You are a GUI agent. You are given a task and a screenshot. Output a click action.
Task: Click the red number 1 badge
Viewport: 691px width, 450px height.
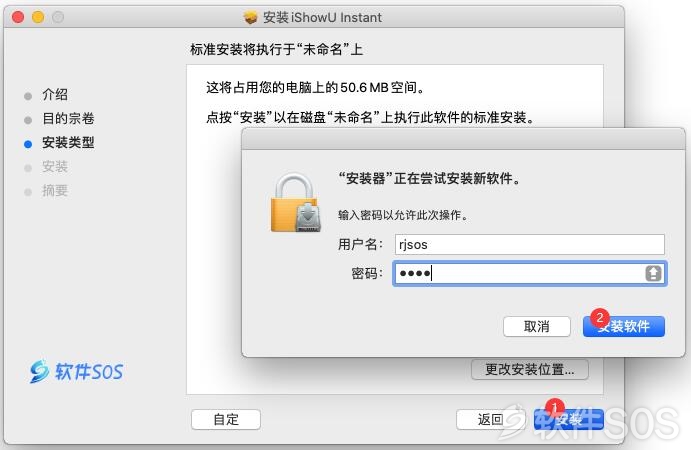[x=554, y=407]
